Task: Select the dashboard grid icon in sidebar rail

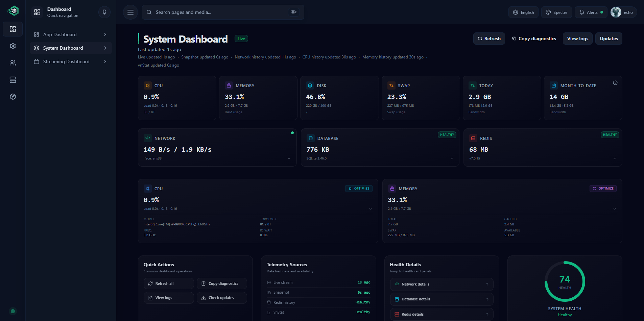Action: 13,29
